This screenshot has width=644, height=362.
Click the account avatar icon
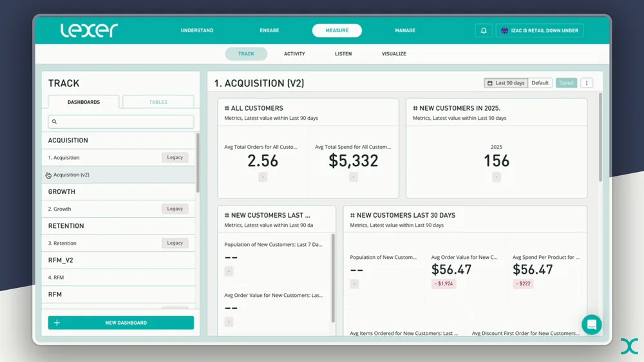[x=504, y=30]
